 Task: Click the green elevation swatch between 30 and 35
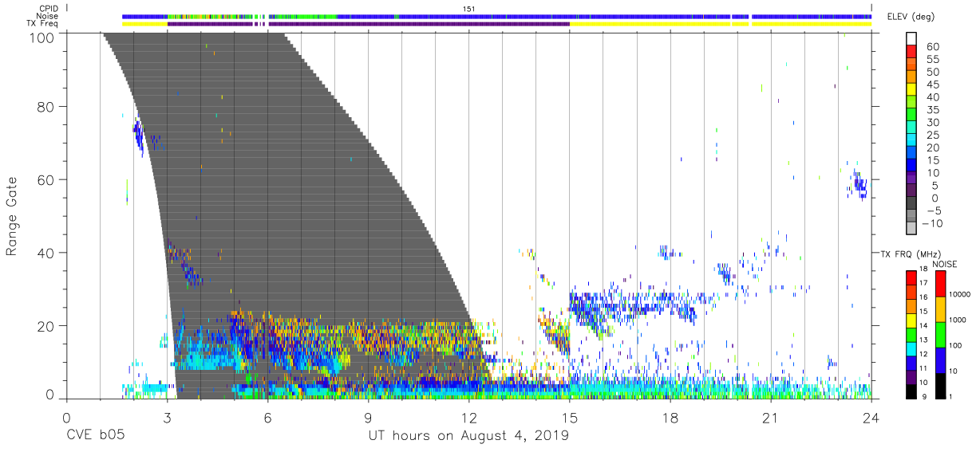tap(912, 116)
